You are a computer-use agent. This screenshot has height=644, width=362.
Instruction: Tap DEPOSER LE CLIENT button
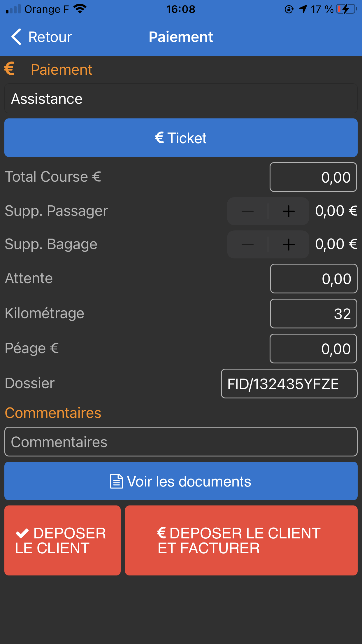pos(62,540)
